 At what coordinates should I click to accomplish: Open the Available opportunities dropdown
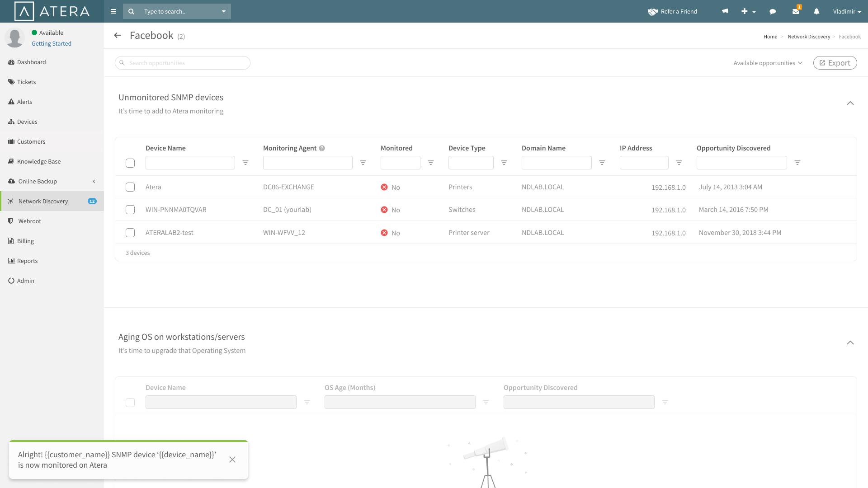point(768,63)
